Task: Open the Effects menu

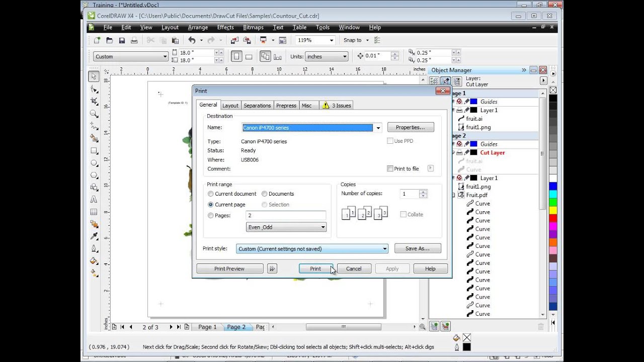Action: pos(225,27)
